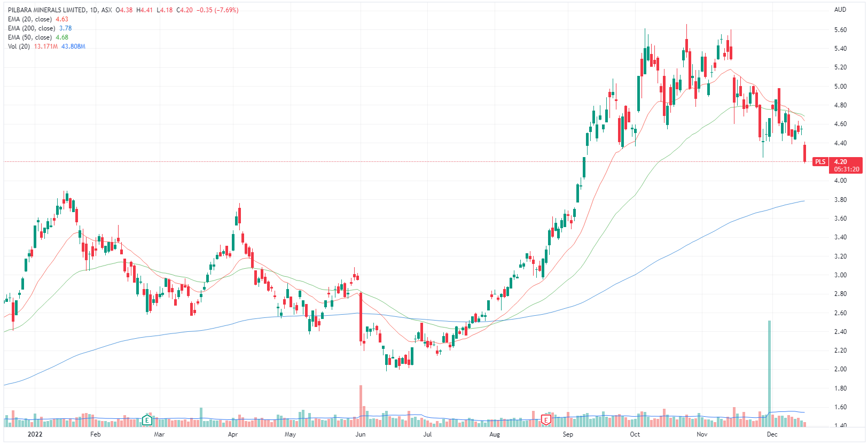This screenshot has height=444, width=868.
Task: Click the EMA 20 value 4.63
Action: [x=62, y=19]
